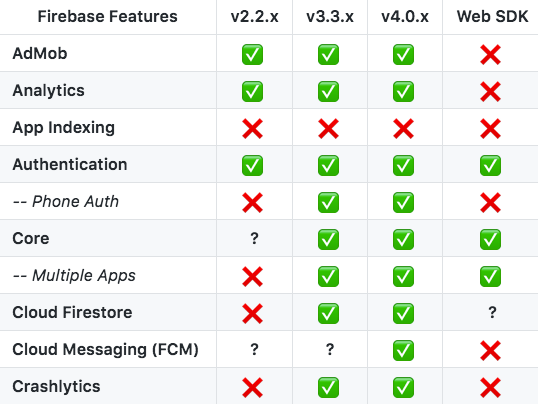This screenshot has height=404, width=538.
Task: Click Core question mark under v2.2.x
Action: (254, 238)
